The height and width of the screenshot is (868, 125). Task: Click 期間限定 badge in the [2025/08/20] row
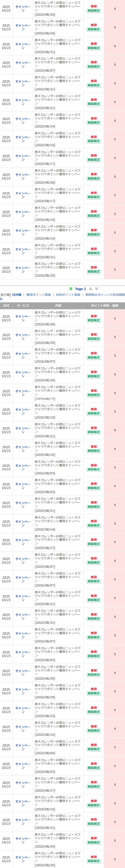(x=94, y=861)
